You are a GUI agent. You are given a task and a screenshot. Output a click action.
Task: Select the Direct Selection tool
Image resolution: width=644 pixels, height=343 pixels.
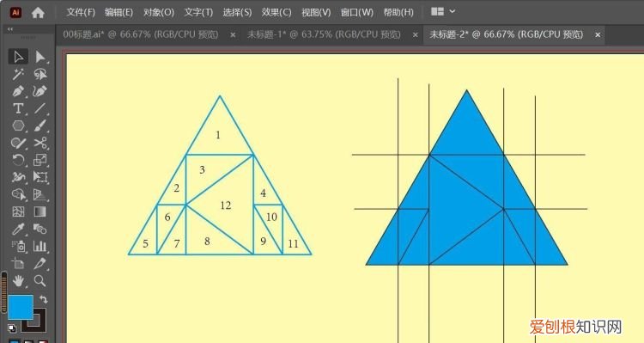coord(40,57)
